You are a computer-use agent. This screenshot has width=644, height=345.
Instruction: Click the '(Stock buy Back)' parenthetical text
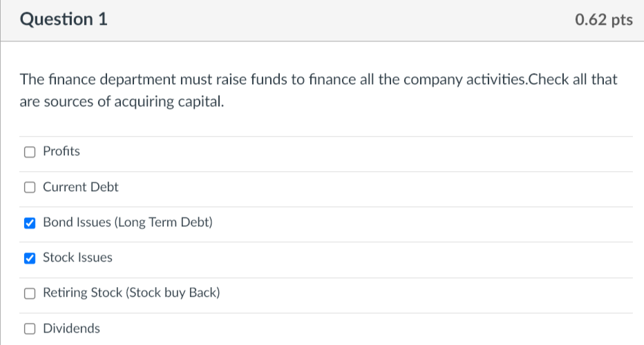click(172, 293)
